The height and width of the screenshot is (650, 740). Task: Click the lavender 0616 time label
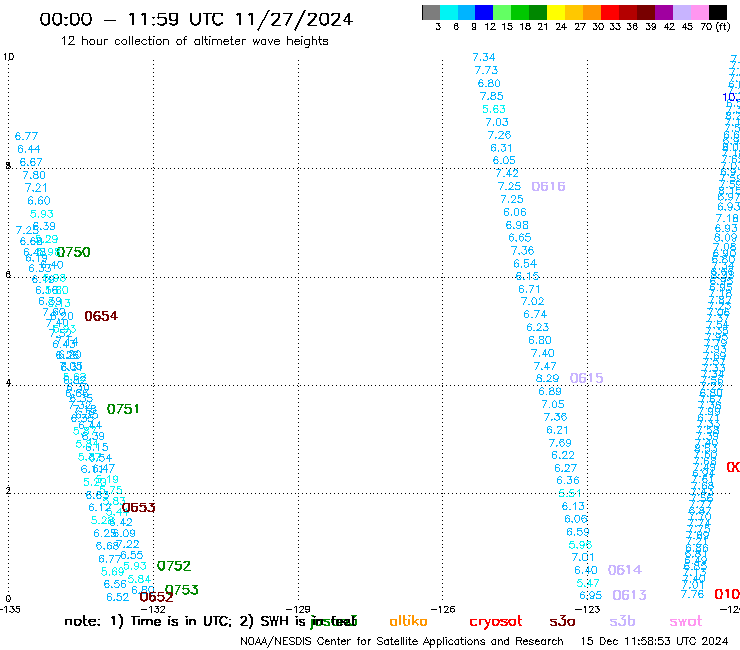point(548,186)
